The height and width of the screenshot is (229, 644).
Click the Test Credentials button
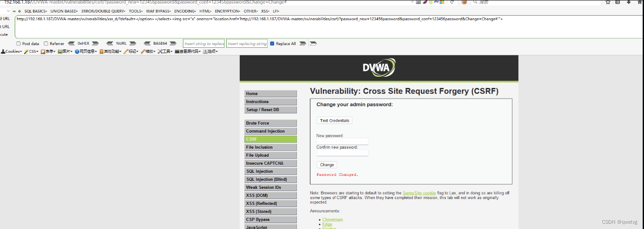tap(335, 121)
